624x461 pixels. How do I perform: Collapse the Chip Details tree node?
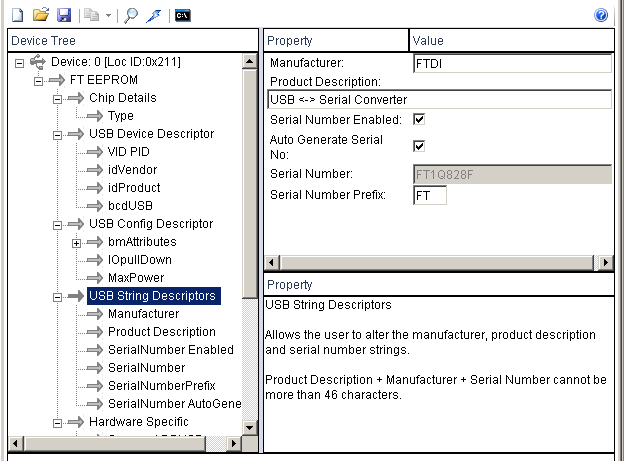[58, 98]
